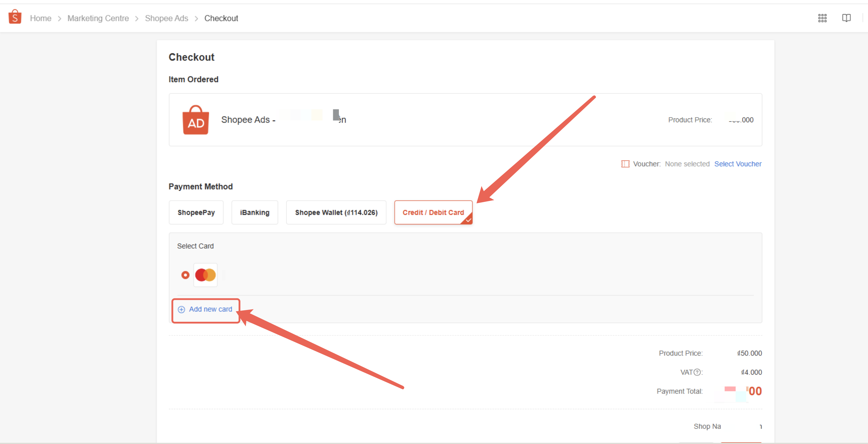Click the 'Payment Total:' label
Screen dimensions: 868x444
pos(680,391)
